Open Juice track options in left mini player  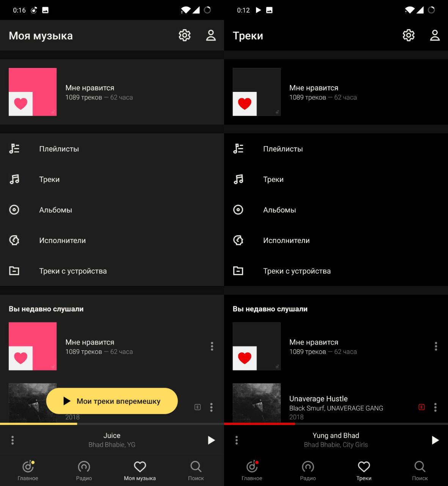point(13,440)
